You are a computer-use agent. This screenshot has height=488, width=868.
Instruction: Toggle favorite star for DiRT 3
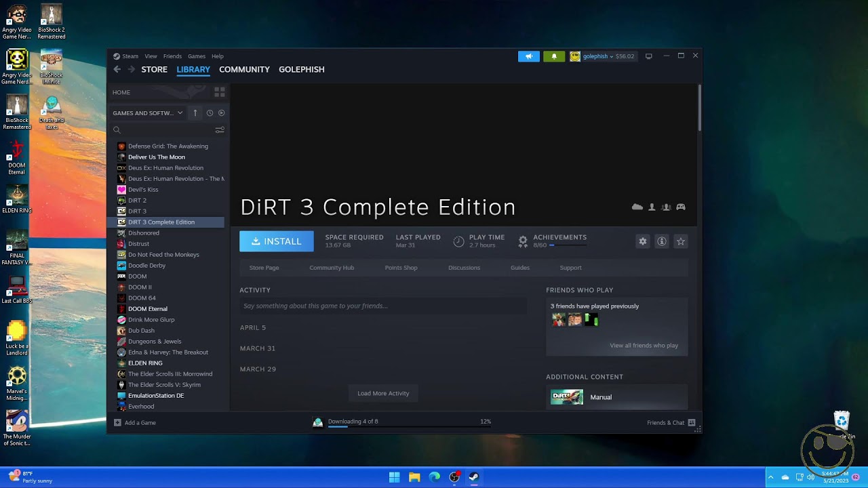tap(681, 241)
